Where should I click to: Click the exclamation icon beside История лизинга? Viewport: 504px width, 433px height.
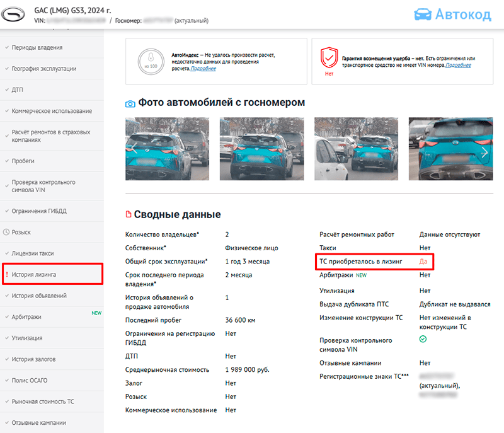(6, 274)
